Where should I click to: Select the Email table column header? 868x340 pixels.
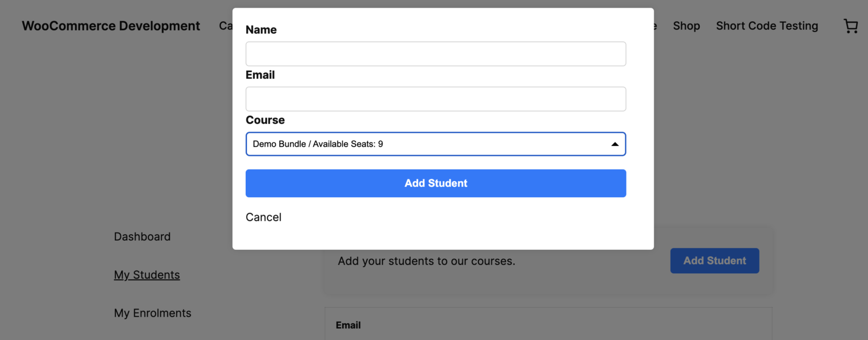pyautogui.click(x=348, y=325)
